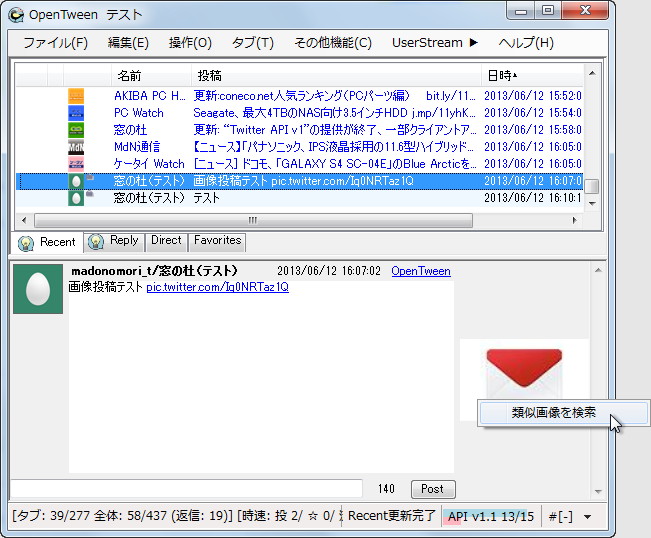Click the timeline list scroll up arrow
The width and height of the screenshot is (651, 538).
592,73
